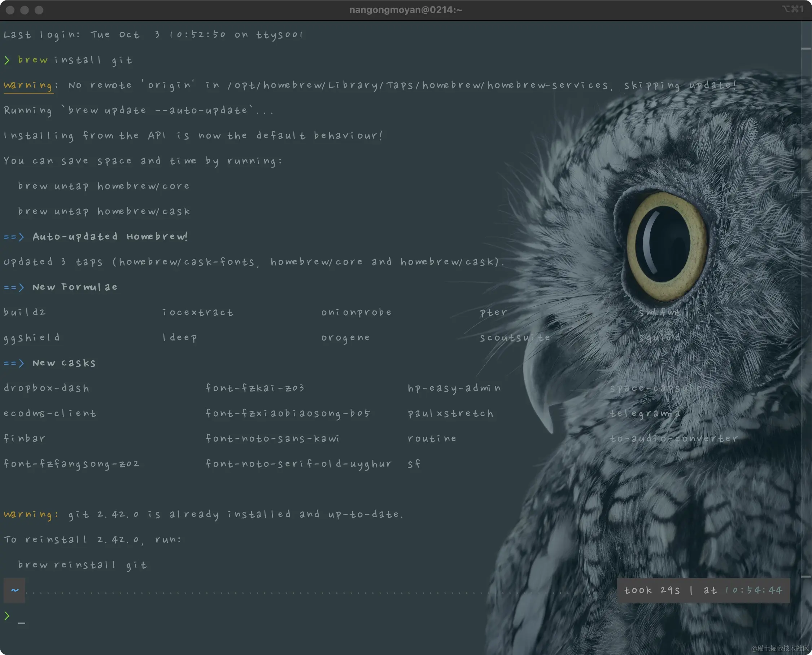Click the cask name 'font-fzfangsong-z02'
812x655 pixels.
point(72,464)
